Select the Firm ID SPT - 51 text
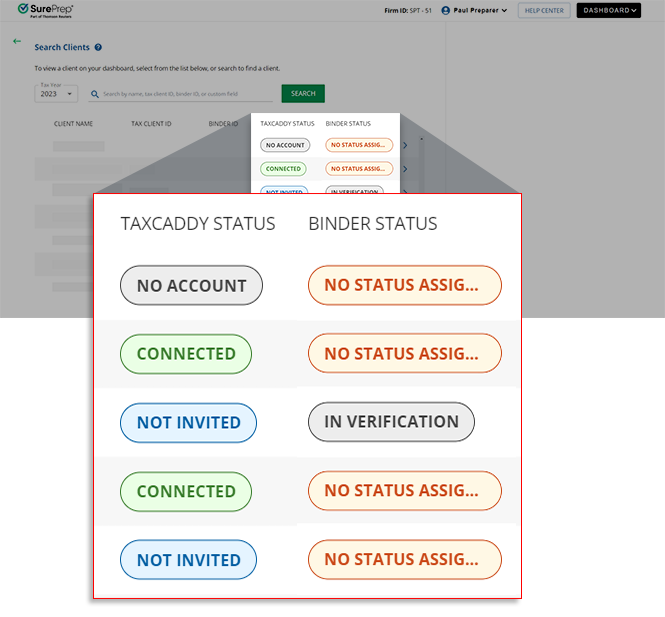 (408, 11)
